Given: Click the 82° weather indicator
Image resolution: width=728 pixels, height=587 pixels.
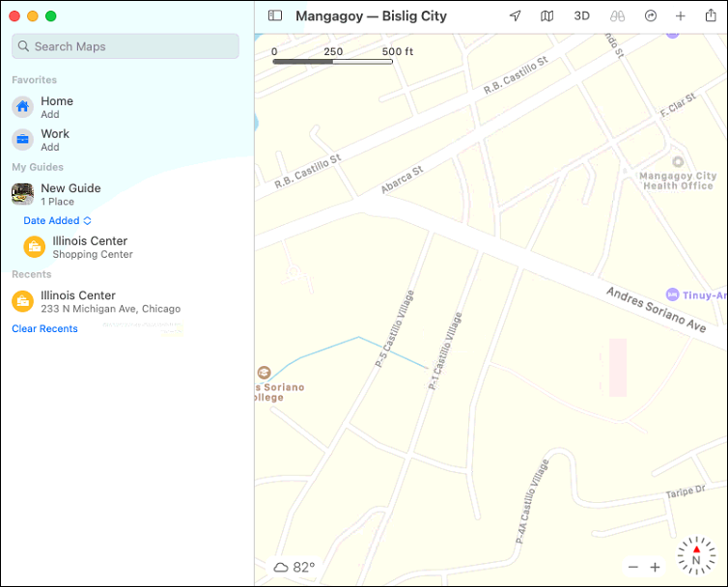Looking at the screenshot, I should [x=294, y=568].
